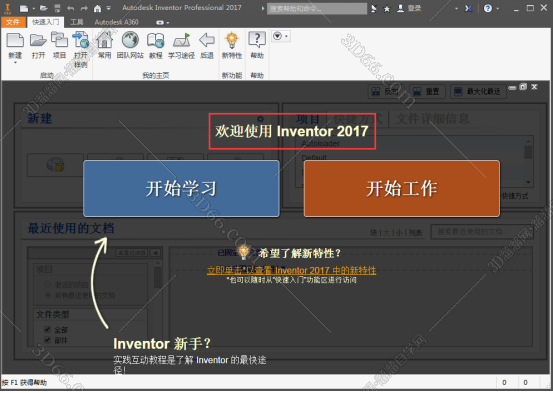Click the 学习途径 flag ribbon icon
The height and width of the screenshot is (393, 553).
click(x=182, y=45)
